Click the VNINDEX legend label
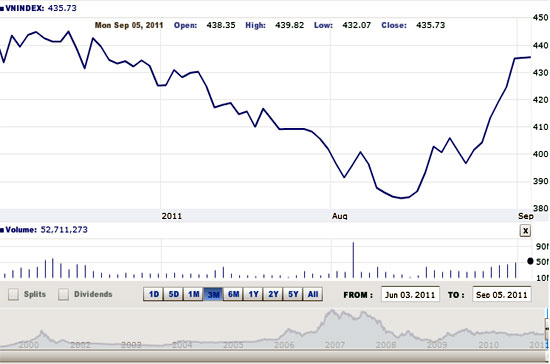Screen dimensions: 550x364 [x=25, y=8]
